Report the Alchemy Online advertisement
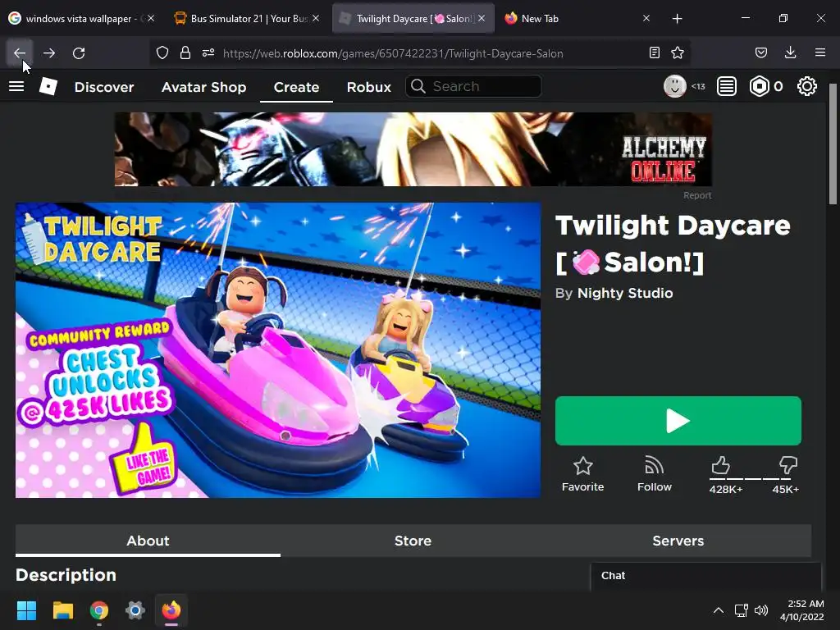The height and width of the screenshot is (630, 840). (697, 195)
